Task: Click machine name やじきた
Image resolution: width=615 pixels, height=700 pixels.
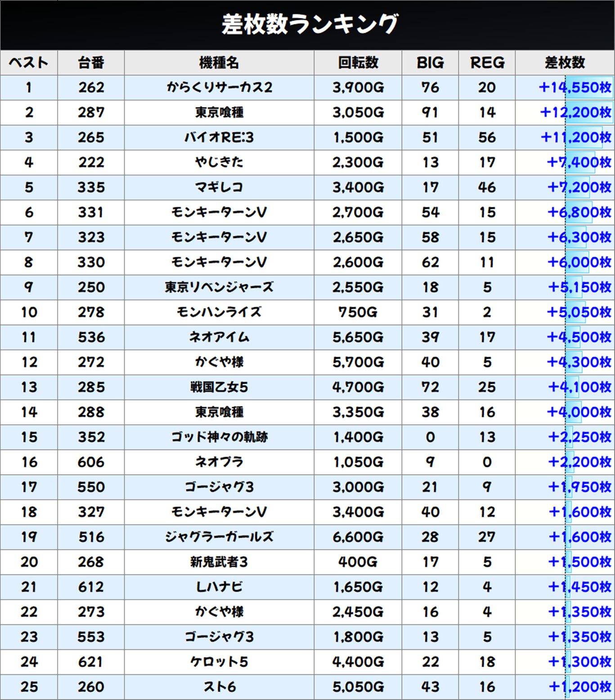Action: pos(219,162)
